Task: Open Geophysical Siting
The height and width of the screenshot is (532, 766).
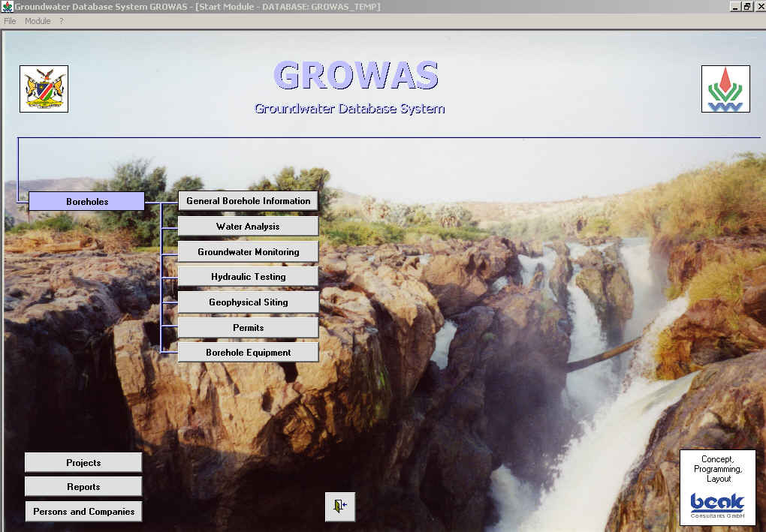Action: click(x=248, y=302)
